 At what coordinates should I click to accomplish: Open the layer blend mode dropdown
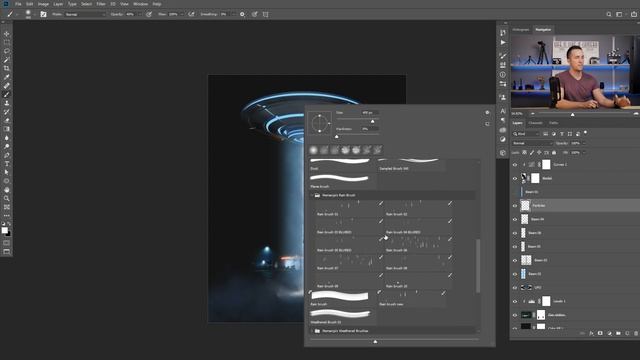coord(533,143)
